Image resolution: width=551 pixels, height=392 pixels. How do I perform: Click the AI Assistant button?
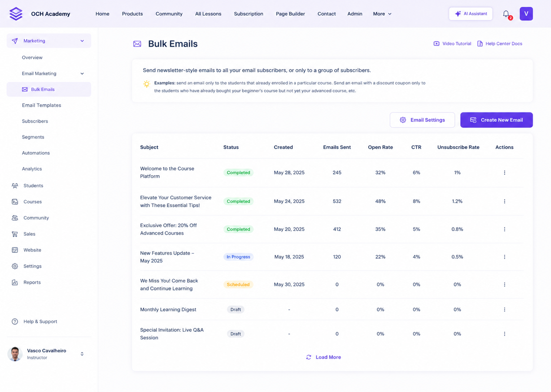click(471, 14)
